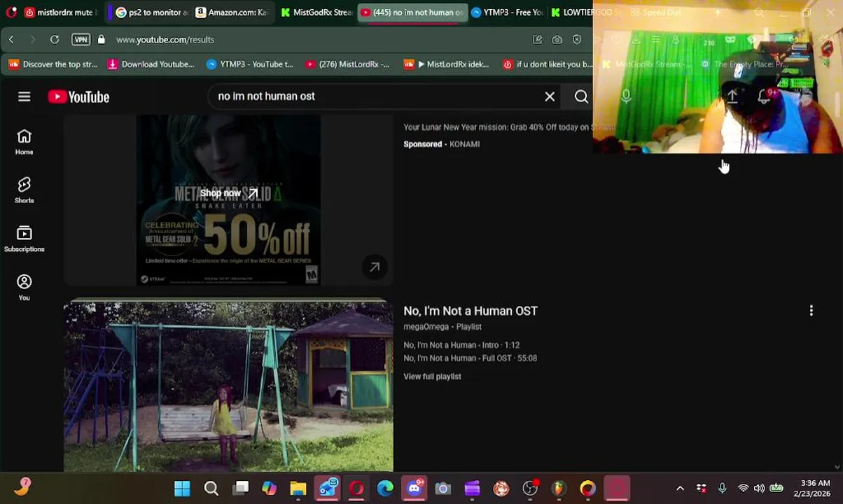Screen dimensions: 843x504
Task: Toggle the VPN badge in address bar
Action: click(x=81, y=40)
